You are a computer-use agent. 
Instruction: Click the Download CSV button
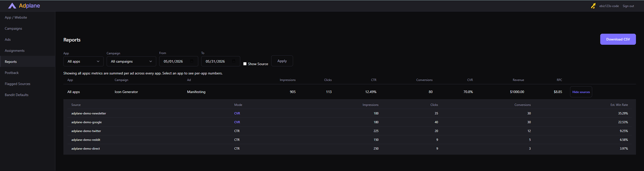pos(618,39)
